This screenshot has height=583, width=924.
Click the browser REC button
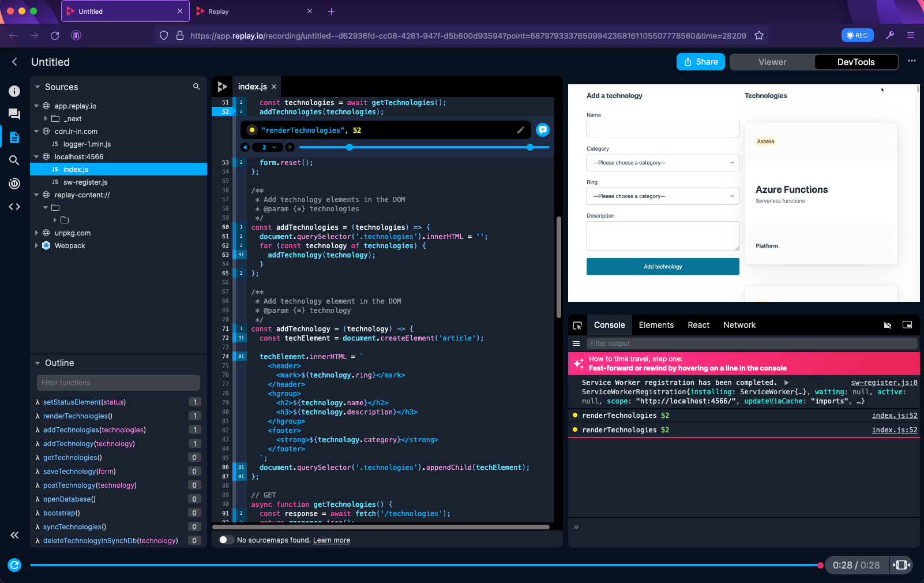(858, 35)
